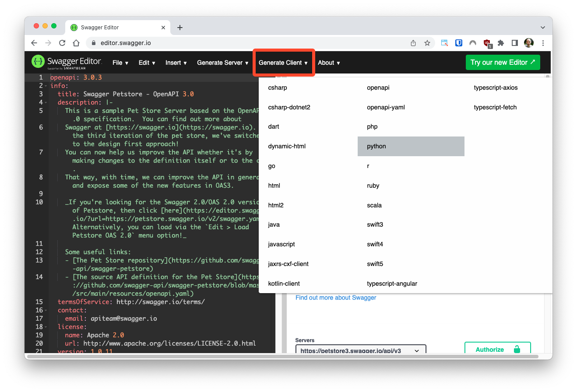Choose java client
The width and height of the screenshot is (577, 392).
(x=308, y=224)
